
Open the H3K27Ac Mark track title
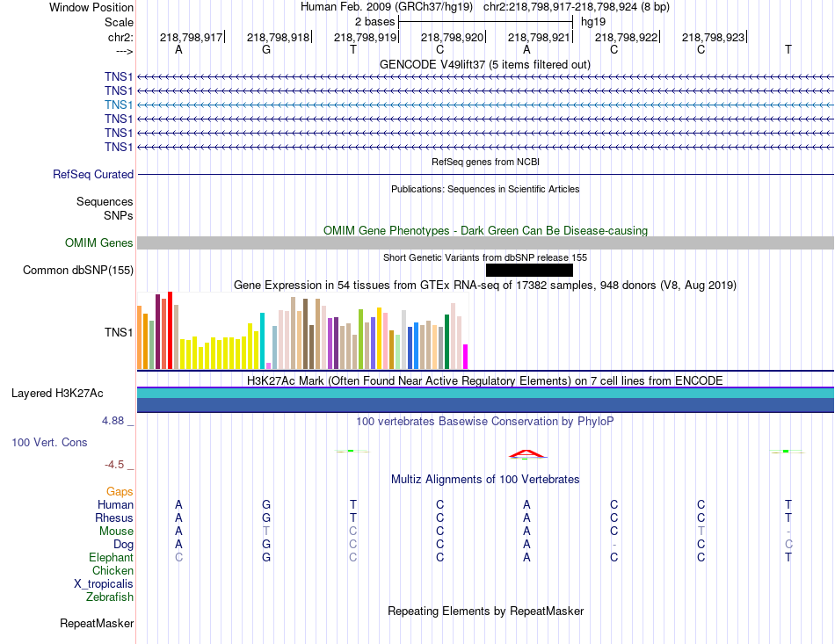point(485,381)
